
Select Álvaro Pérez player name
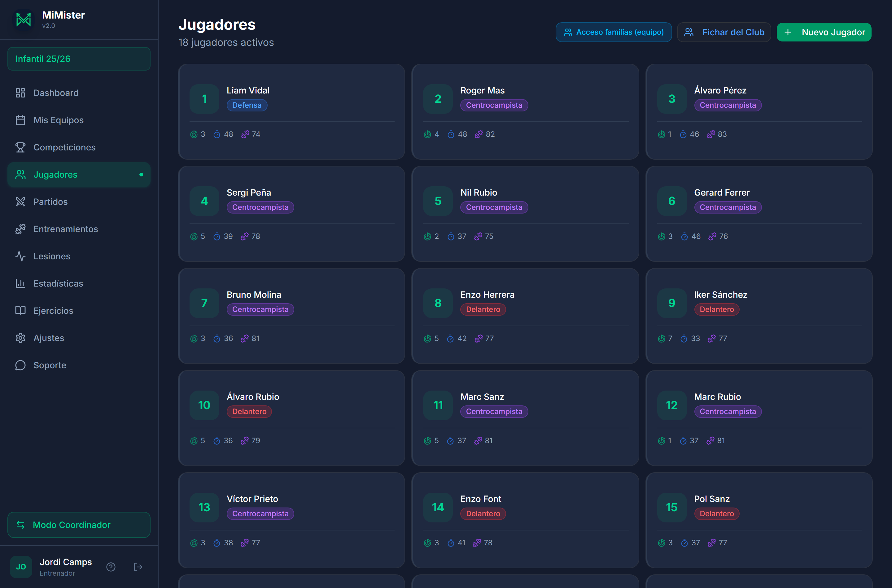(720, 90)
